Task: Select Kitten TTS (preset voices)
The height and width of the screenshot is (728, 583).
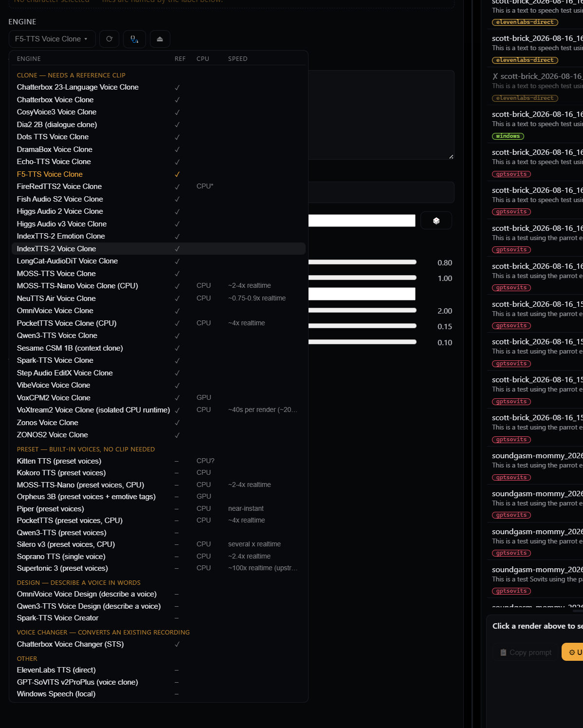Action: [159, 461]
